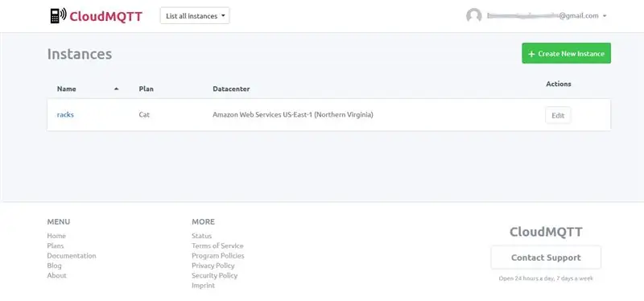Open the About footer link

point(56,275)
